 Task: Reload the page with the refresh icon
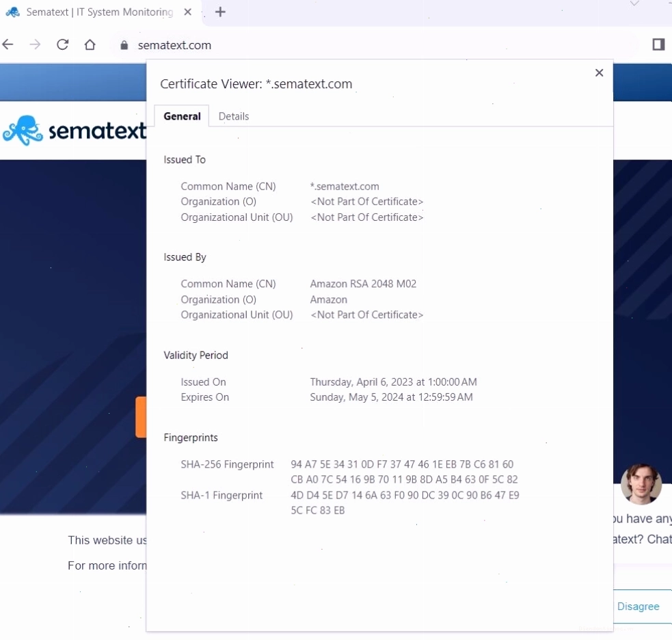point(63,44)
